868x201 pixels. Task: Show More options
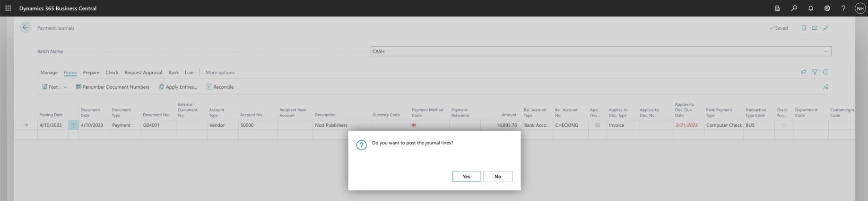220,72
